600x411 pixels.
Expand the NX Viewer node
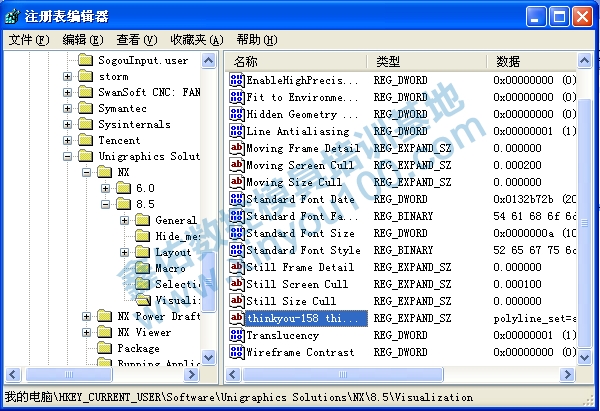pos(86,333)
